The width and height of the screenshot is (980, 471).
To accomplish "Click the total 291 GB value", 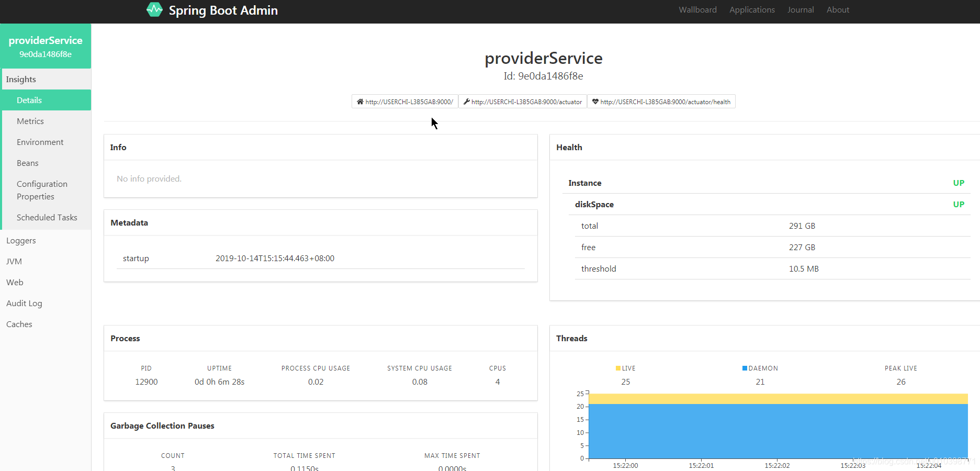I will (802, 226).
